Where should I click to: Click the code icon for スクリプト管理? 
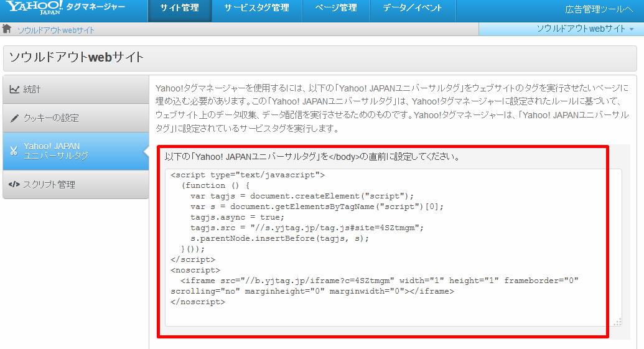click(x=14, y=184)
